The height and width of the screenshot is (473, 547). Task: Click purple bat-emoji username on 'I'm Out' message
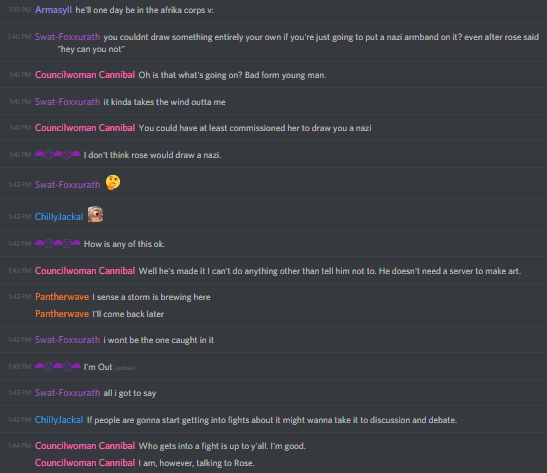coord(58,366)
